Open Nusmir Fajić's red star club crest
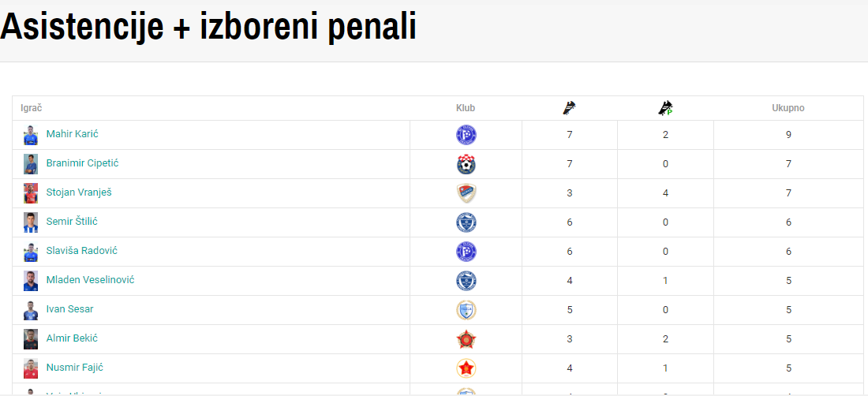868x396 pixels. coord(466,368)
